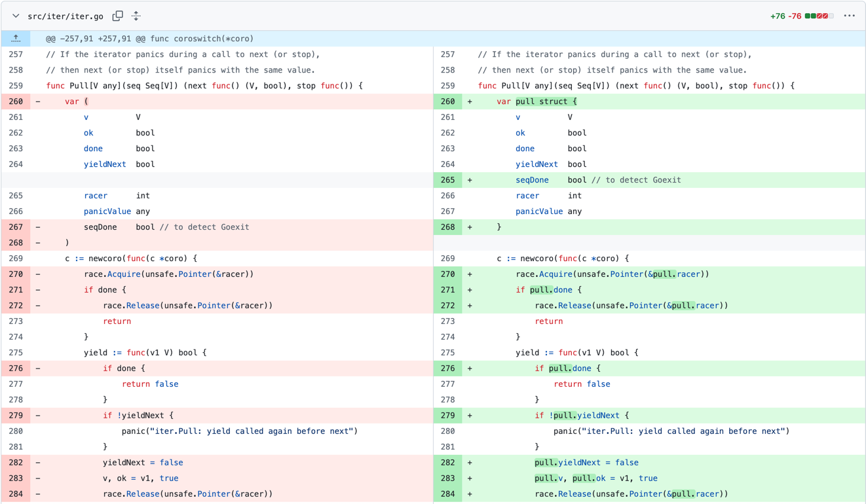Image resolution: width=866 pixels, height=504 pixels.
Task: Select left line number 260 'var ('
Action: pyautogui.click(x=16, y=101)
